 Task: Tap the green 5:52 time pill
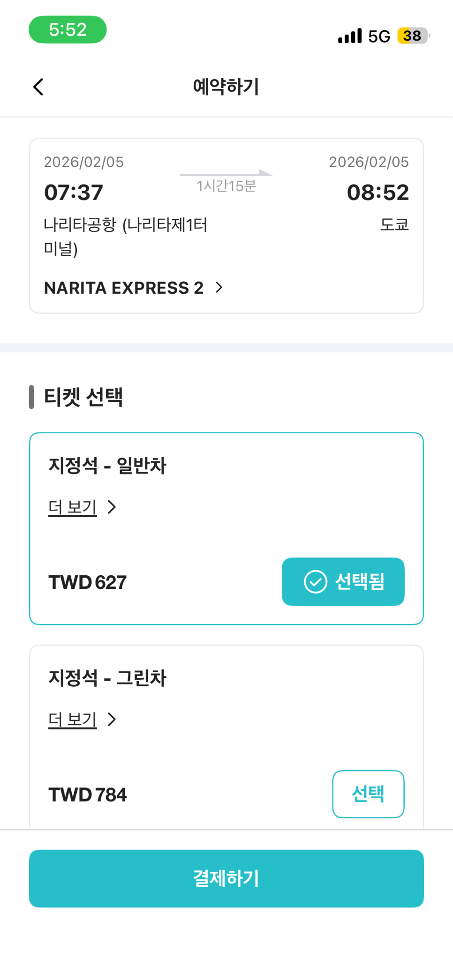tap(68, 30)
